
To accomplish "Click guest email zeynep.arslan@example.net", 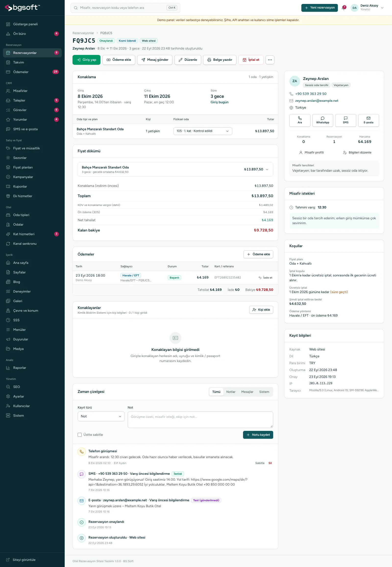I will coord(317,101).
